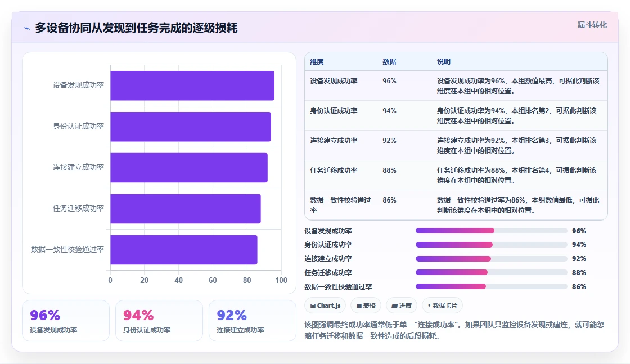
Task: Click the 92% value in the table
Action: 389,140
